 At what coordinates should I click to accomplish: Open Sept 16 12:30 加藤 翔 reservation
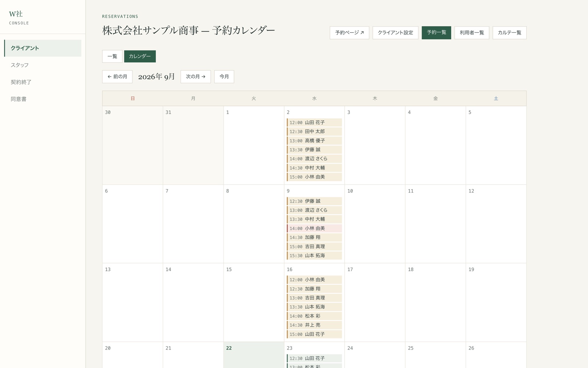pos(314,289)
